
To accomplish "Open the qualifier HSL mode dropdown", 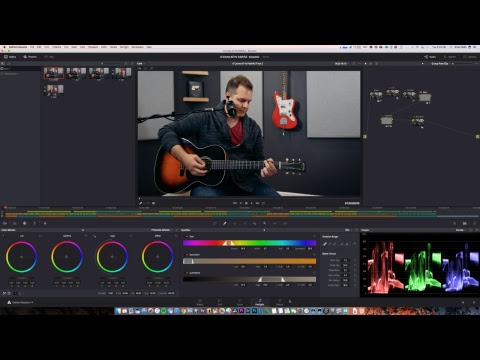I will tap(348, 230).
